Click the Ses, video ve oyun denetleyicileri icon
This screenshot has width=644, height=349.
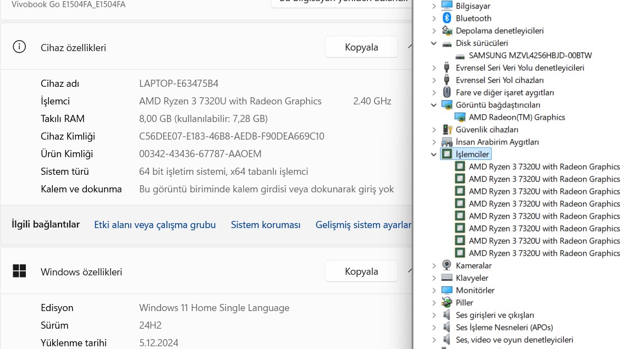point(447,339)
